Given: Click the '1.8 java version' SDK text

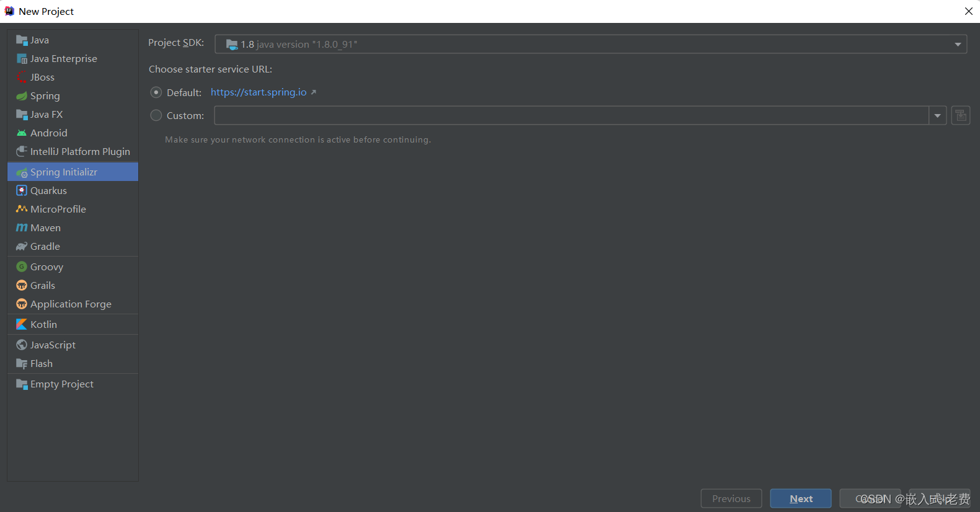Looking at the screenshot, I should coord(299,45).
